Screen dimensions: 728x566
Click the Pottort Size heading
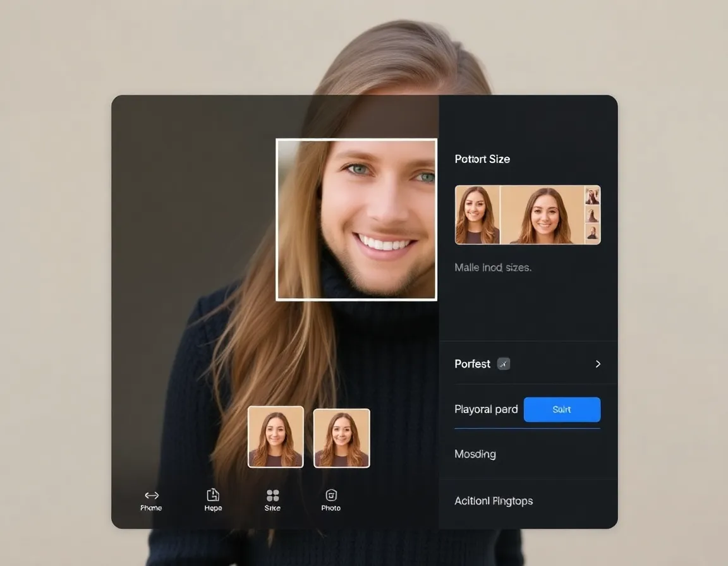coord(482,159)
